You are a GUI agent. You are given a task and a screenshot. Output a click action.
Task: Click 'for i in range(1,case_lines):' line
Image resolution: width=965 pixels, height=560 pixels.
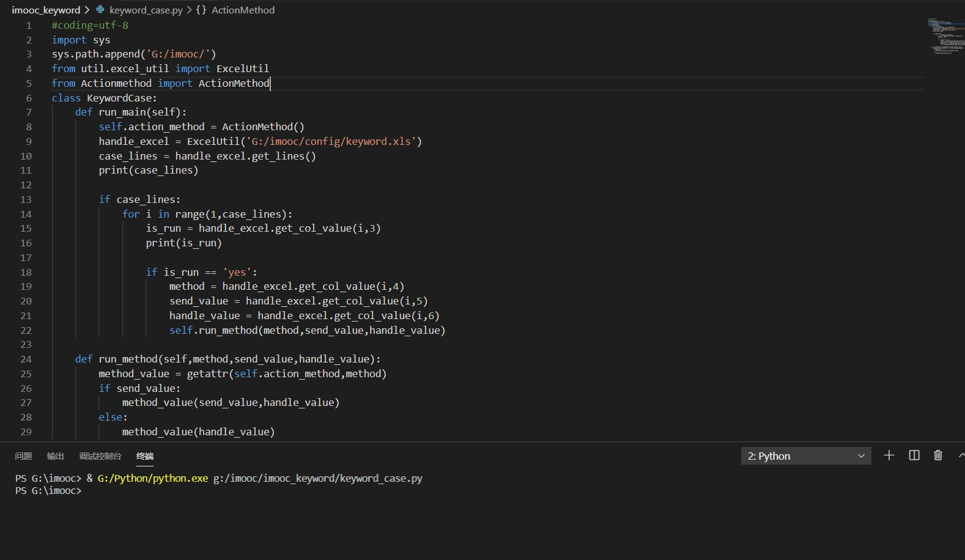coord(207,214)
